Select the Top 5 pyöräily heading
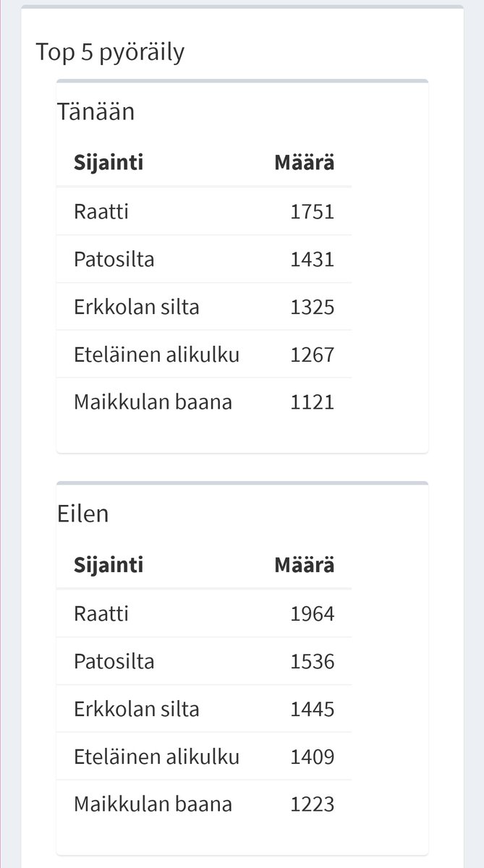The width and height of the screenshot is (484, 868). click(x=110, y=53)
